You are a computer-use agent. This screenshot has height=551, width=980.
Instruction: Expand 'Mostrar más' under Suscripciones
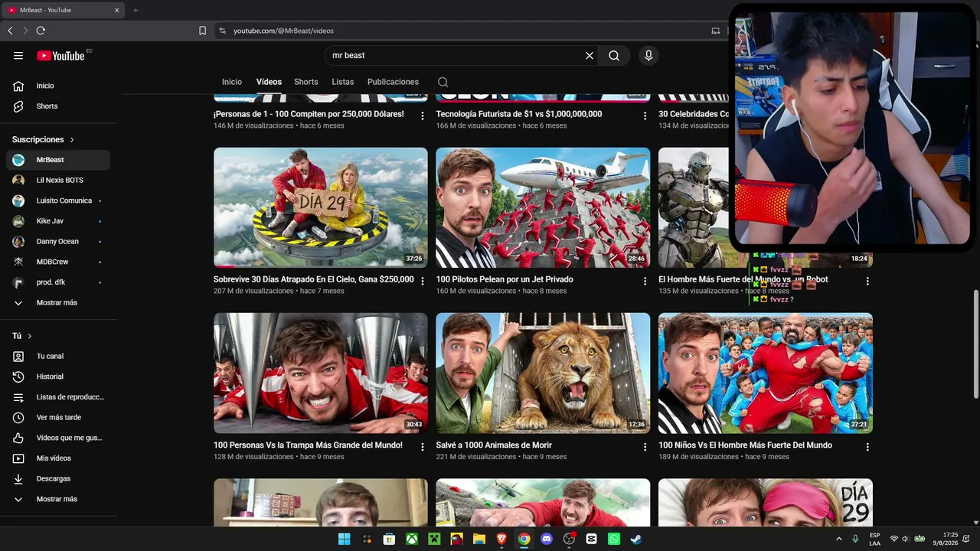(x=58, y=302)
